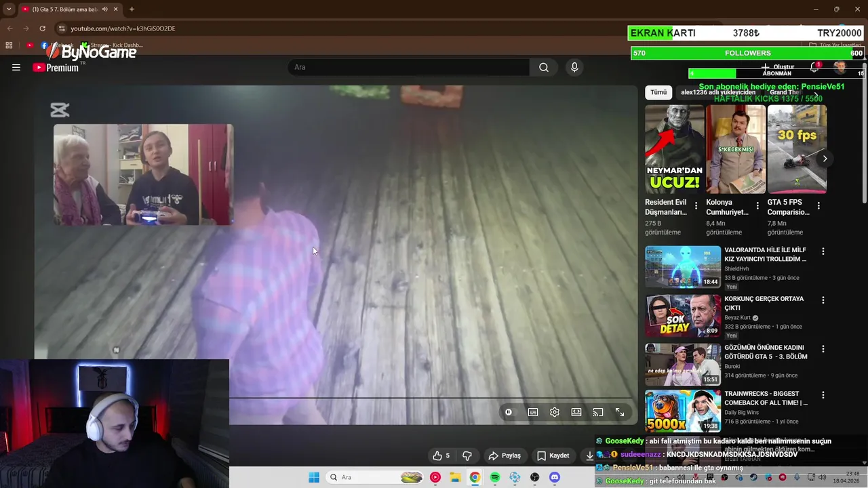The width and height of the screenshot is (868, 488).
Task: Close the Gta 5 7. Bölüm tab
Action: coord(115,9)
